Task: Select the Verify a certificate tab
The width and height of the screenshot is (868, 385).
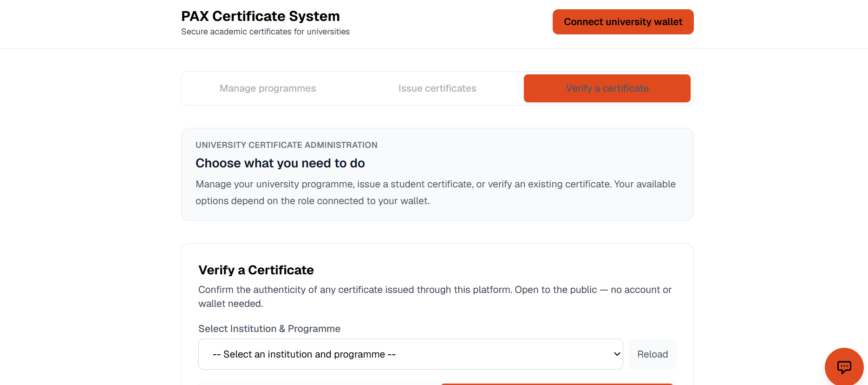Action: point(607,88)
